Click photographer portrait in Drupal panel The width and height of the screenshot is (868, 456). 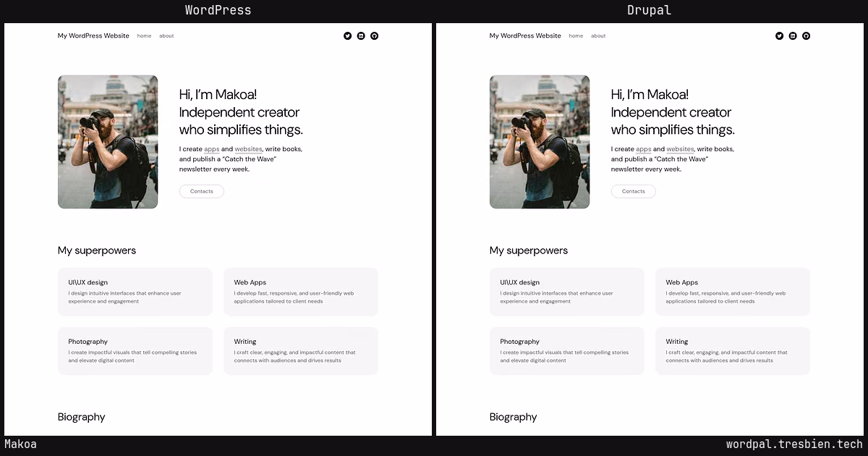click(540, 142)
